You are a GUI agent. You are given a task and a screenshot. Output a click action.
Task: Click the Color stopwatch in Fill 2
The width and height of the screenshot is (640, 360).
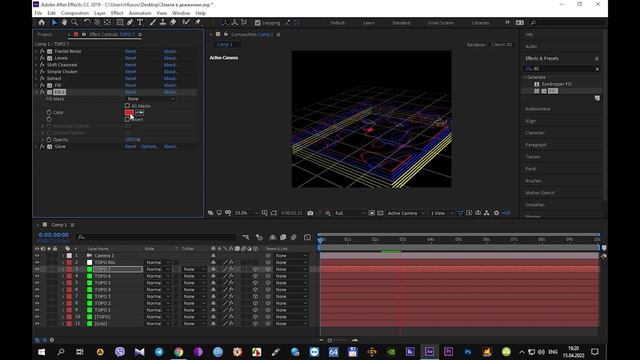point(49,112)
